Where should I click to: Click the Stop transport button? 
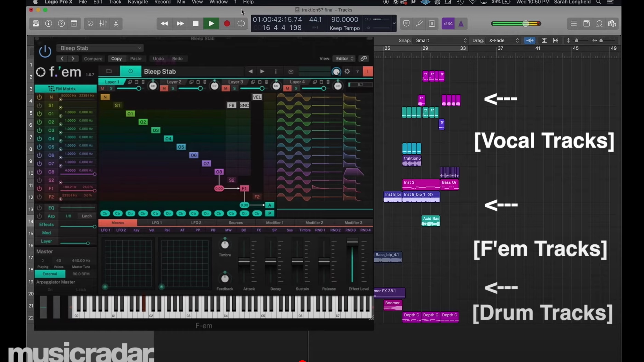pyautogui.click(x=196, y=23)
